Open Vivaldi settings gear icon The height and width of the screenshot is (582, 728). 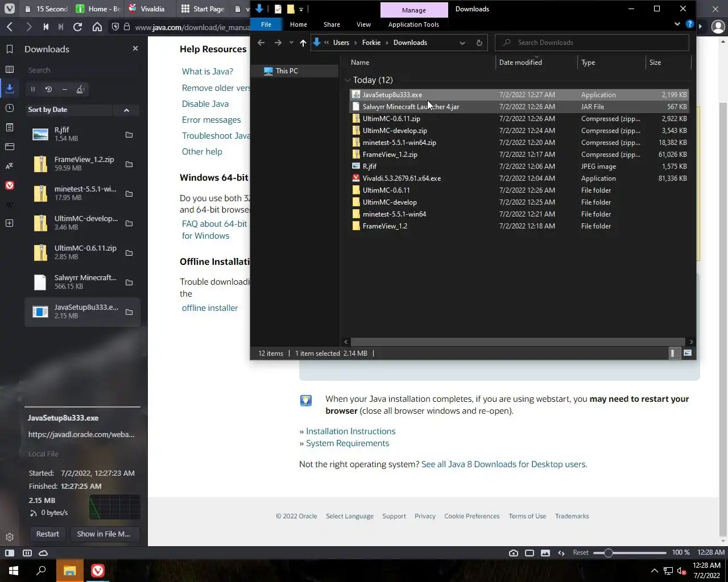10,537
